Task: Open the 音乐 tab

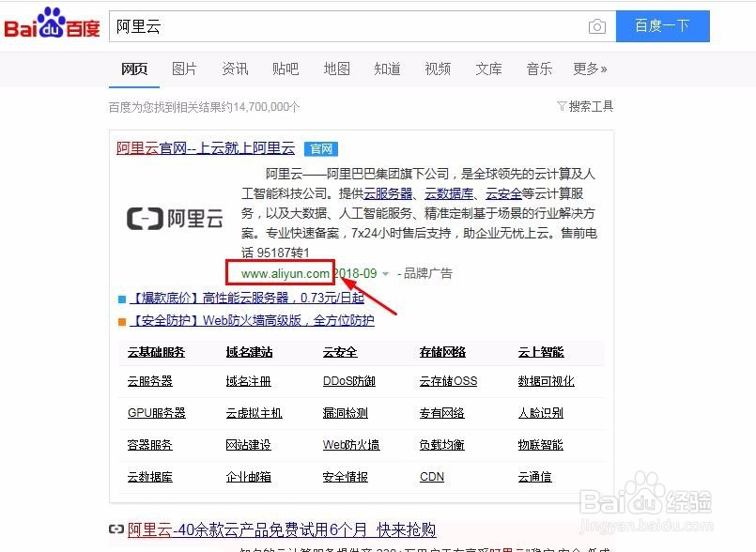Action: [x=539, y=69]
